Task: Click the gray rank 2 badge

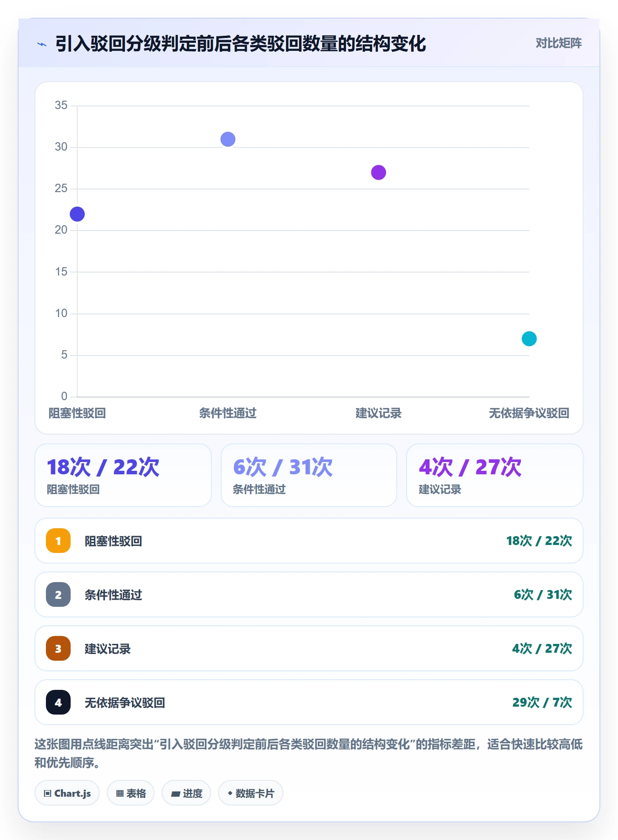Action: (x=58, y=594)
